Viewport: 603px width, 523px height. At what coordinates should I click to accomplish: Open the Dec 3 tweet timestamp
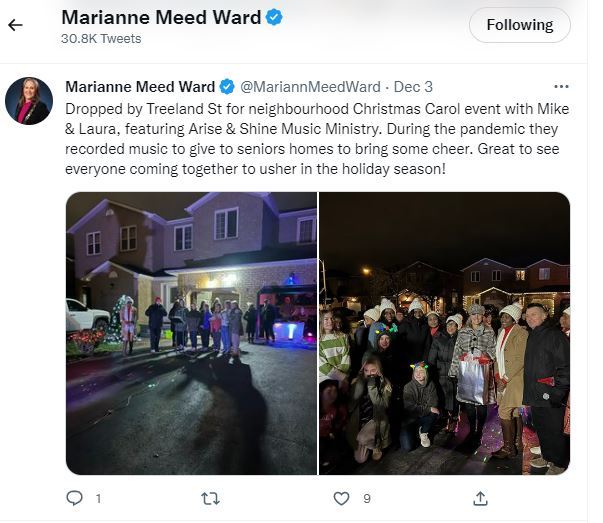(413, 87)
